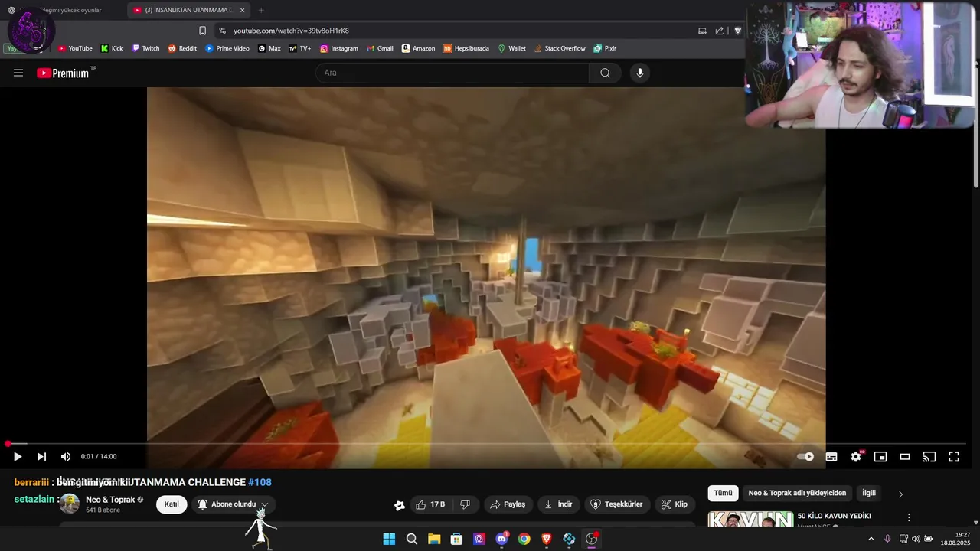Toggle subtitles on the player
Image resolution: width=980 pixels, height=551 pixels.
[831, 457]
